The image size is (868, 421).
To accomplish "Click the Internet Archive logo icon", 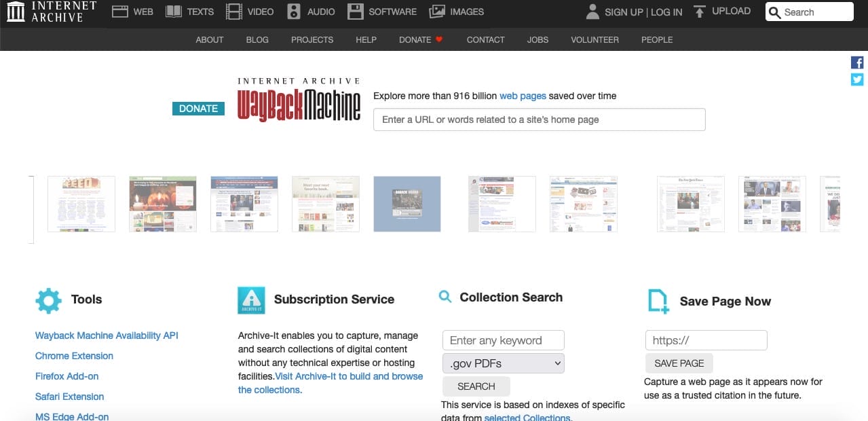I will pos(16,11).
